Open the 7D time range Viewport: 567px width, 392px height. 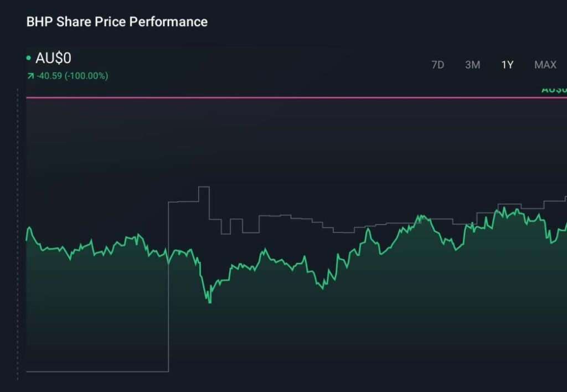(438, 65)
